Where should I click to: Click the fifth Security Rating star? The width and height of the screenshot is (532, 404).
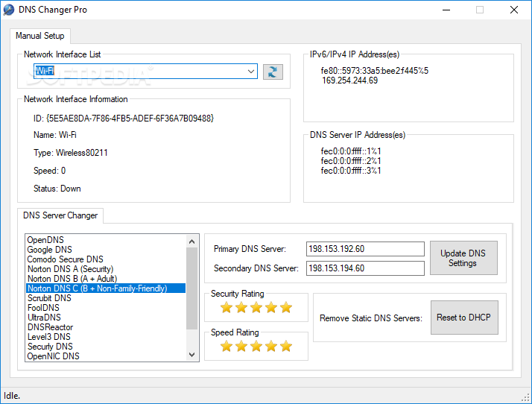pyautogui.click(x=286, y=308)
